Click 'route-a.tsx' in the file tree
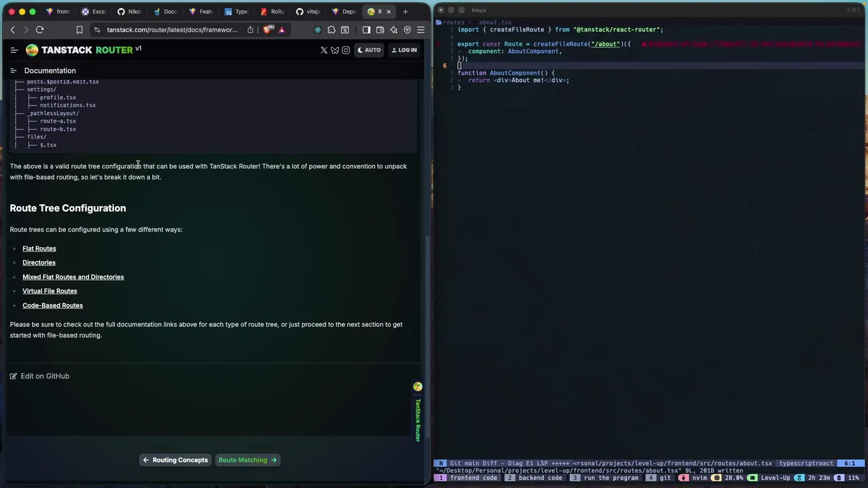The height and width of the screenshot is (488, 868). [58, 121]
